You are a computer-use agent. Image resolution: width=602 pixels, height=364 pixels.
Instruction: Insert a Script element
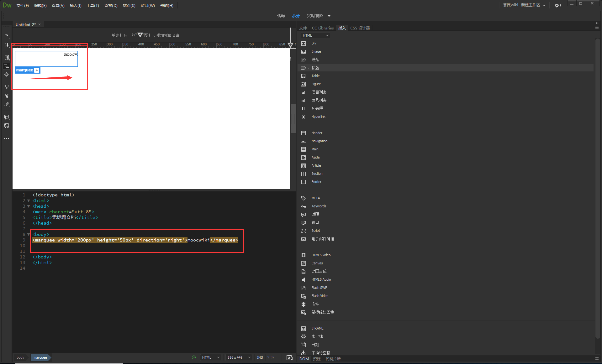click(x=315, y=231)
